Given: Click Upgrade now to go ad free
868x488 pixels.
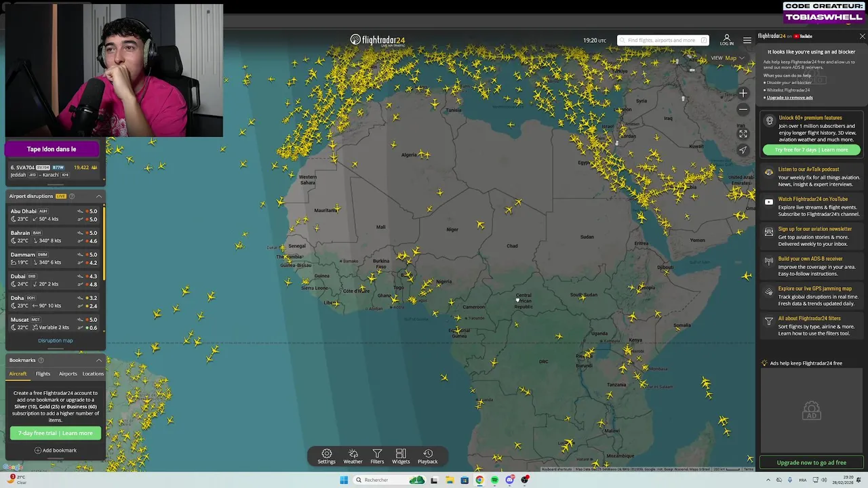Looking at the screenshot, I should (811, 463).
